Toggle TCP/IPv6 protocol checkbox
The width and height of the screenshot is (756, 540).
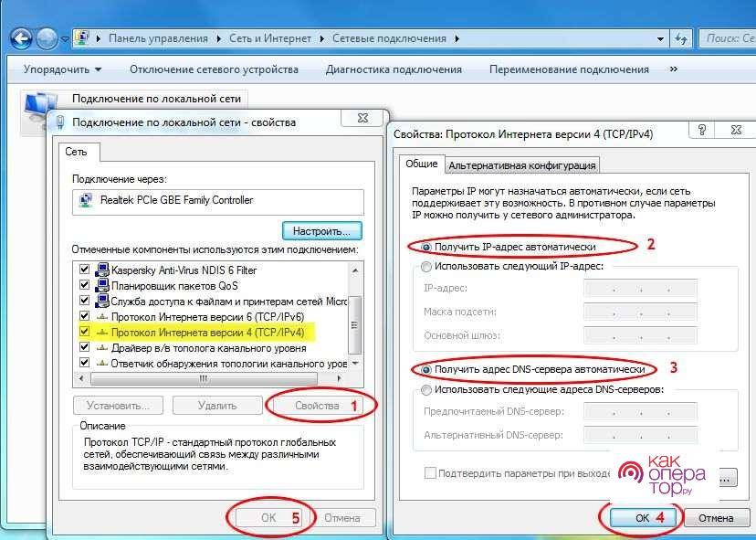coord(84,316)
